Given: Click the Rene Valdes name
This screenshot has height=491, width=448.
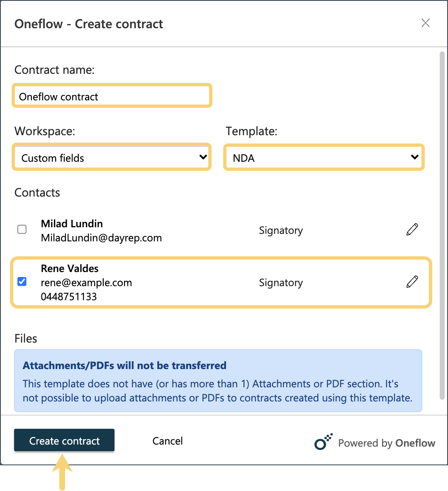Looking at the screenshot, I should click(70, 268).
